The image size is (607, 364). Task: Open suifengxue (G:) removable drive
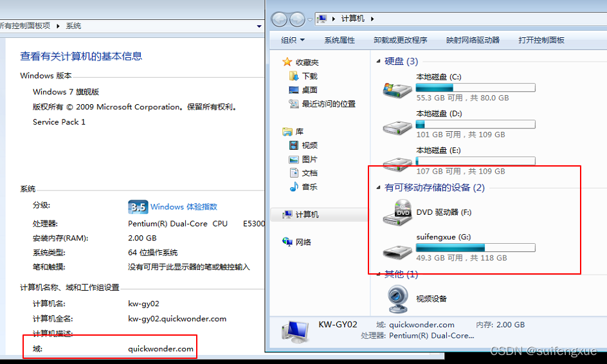click(x=397, y=249)
